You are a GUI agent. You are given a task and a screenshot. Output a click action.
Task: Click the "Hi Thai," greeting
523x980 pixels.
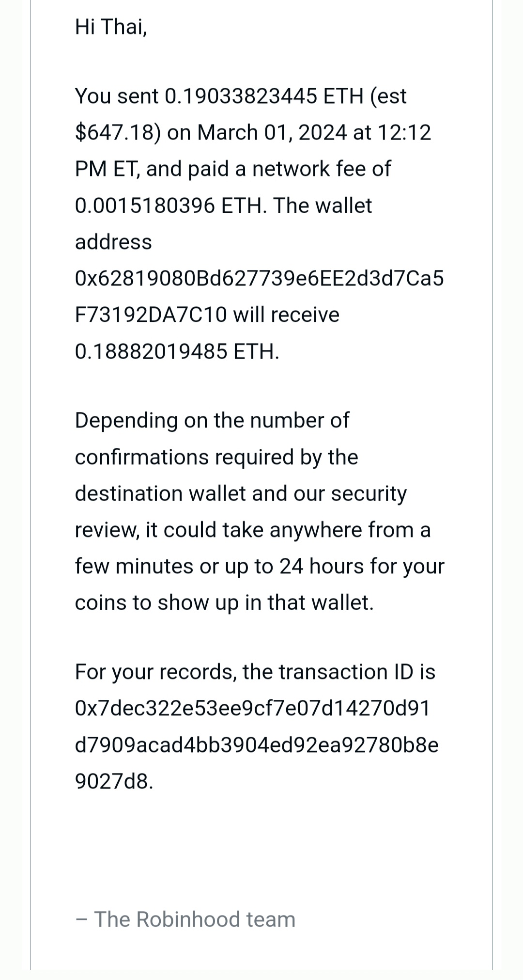coord(111,27)
